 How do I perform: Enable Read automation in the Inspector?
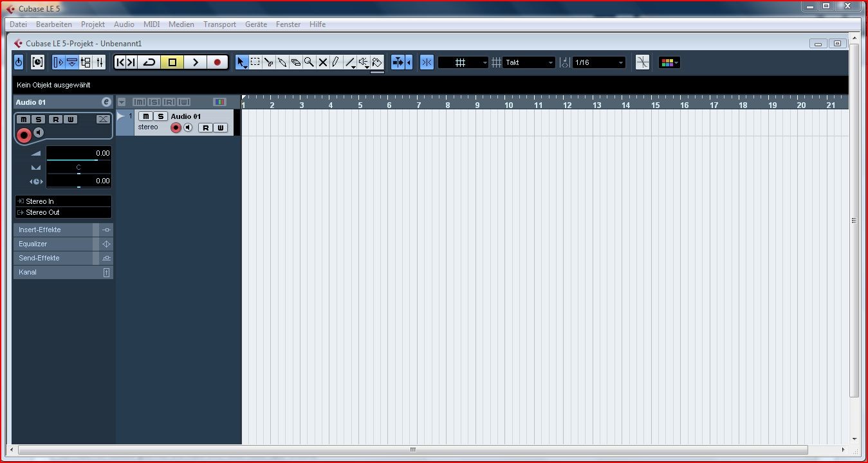[55, 120]
